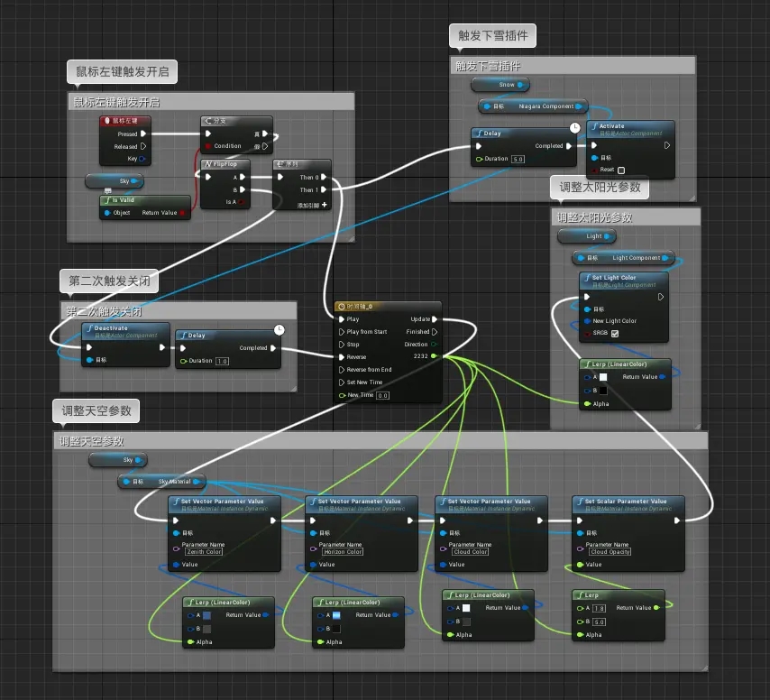Viewport: 770px width, 700px height.
Task: Edit the Duration 5.0 field on the Delay node
Action: click(x=518, y=159)
